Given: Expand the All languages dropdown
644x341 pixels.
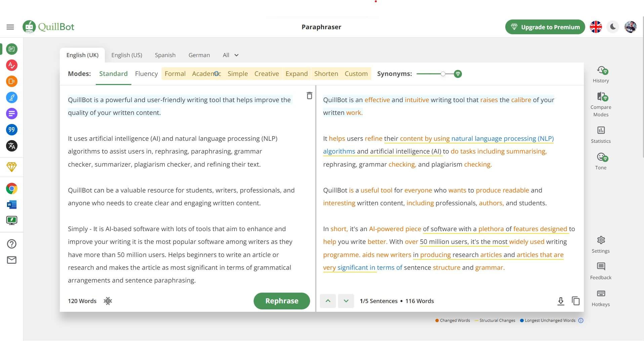Looking at the screenshot, I should click(x=230, y=55).
